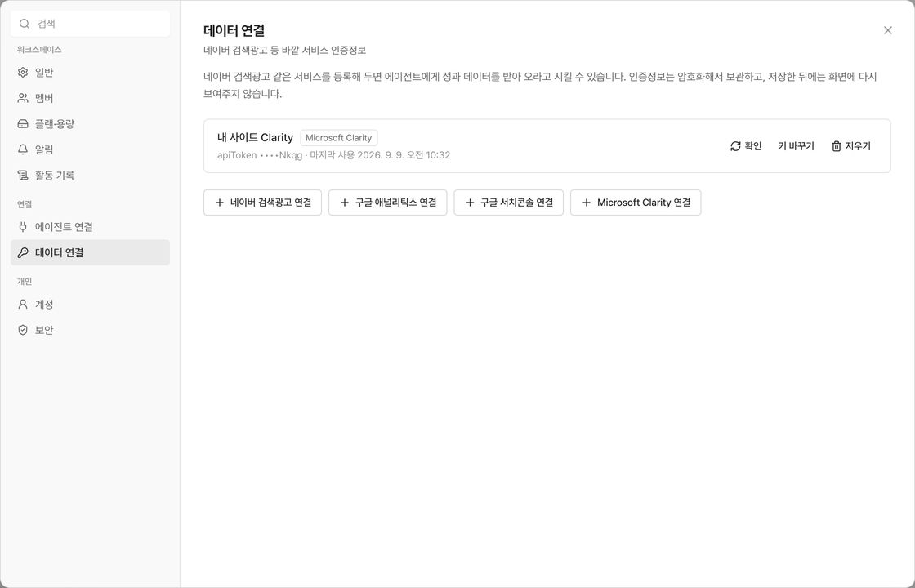
Task: Click 키 바꾸기 for 내 사이트 Clarity
Action: pyautogui.click(x=796, y=146)
